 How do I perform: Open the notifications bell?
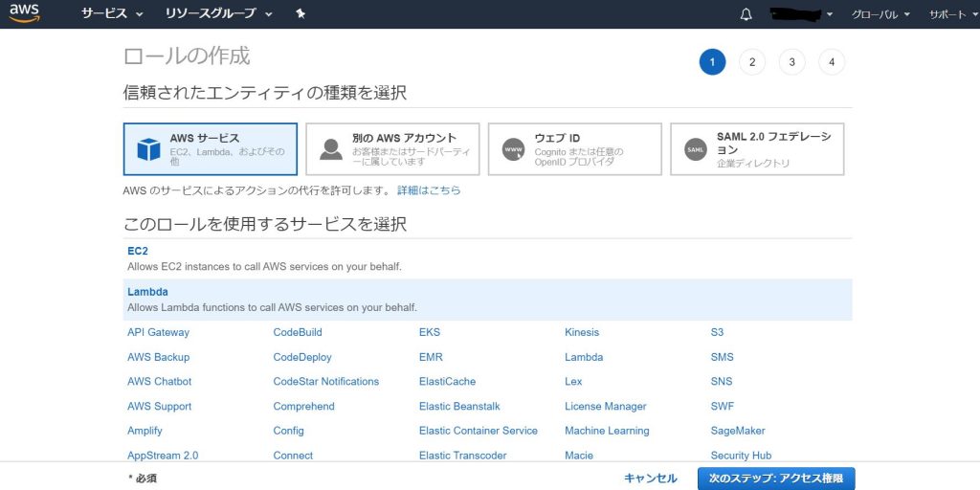[x=746, y=14]
